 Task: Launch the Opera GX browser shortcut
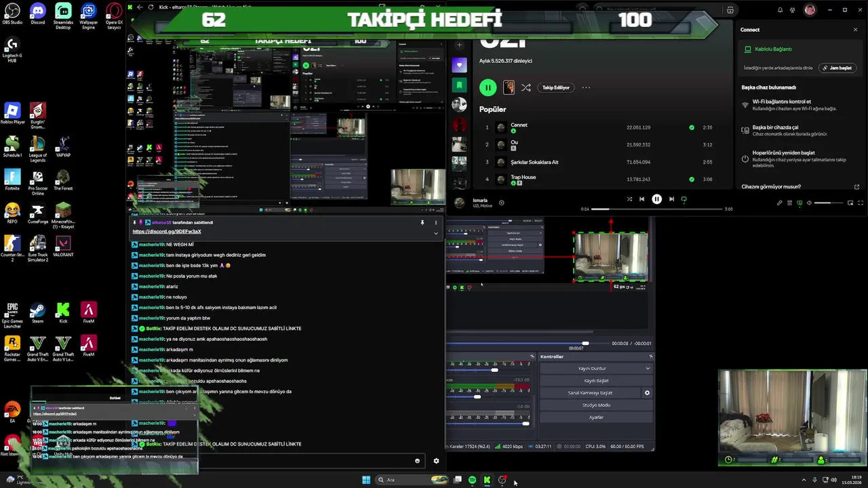[x=114, y=16]
